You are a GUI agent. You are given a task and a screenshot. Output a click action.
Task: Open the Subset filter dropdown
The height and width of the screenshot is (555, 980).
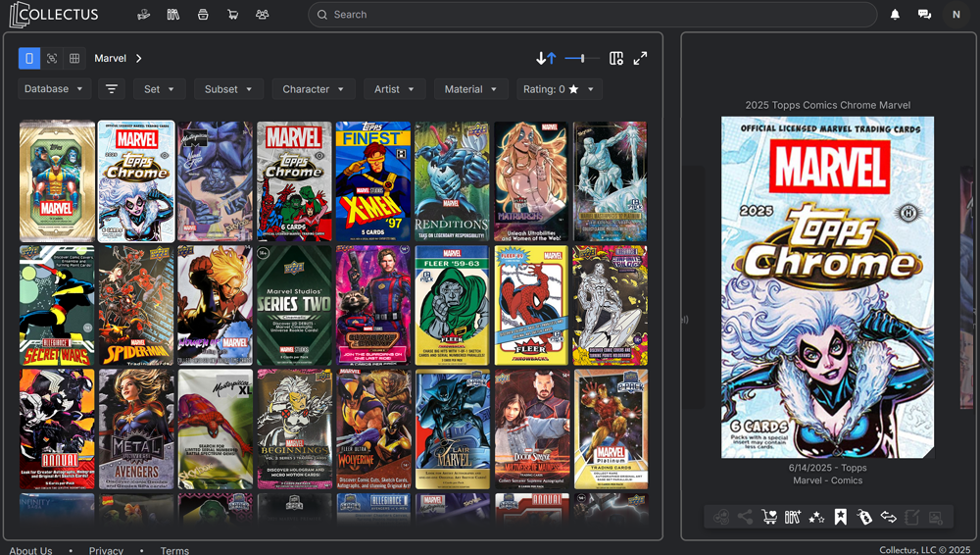click(x=228, y=89)
